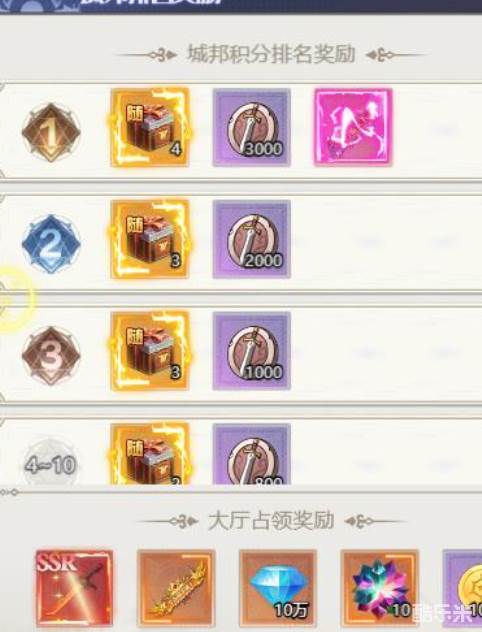Select the 1000 sword coin reward

click(251, 351)
